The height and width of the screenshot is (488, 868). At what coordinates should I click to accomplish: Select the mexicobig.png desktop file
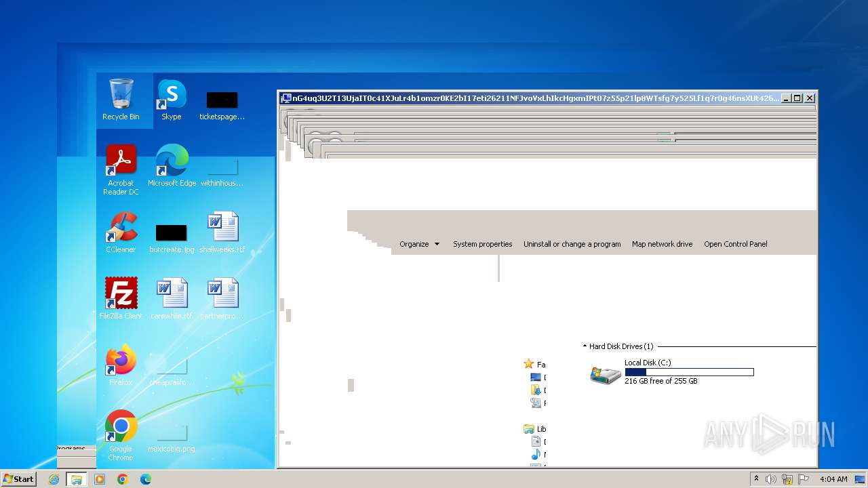(172, 438)
